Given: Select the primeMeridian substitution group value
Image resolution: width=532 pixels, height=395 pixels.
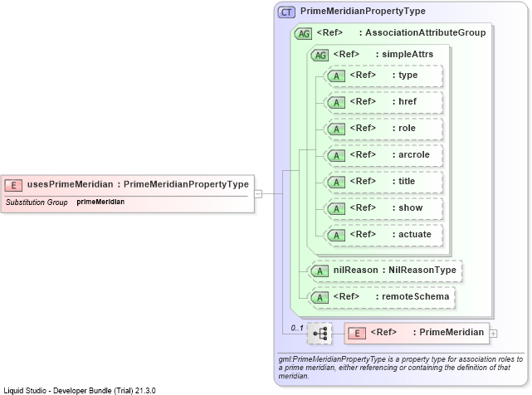Looking at the screenshot, I should [x=100, y=202].
